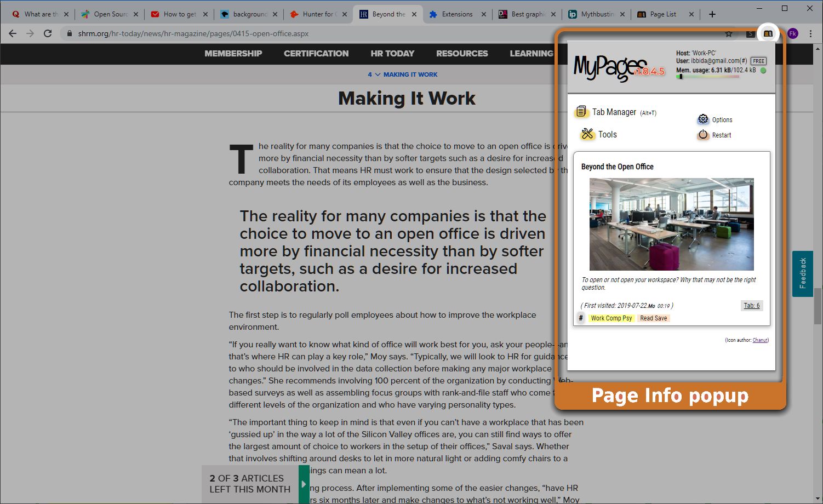Screen dimensions: 823x504
Task: Bookmark this page with the star icon
Action: point(729,33)
